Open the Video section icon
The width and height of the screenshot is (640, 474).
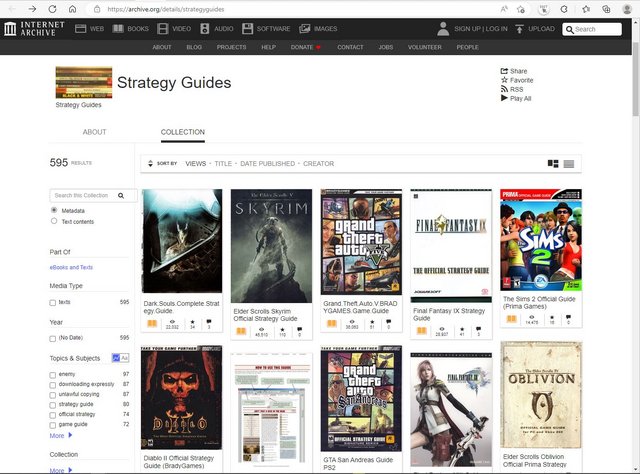162,29
